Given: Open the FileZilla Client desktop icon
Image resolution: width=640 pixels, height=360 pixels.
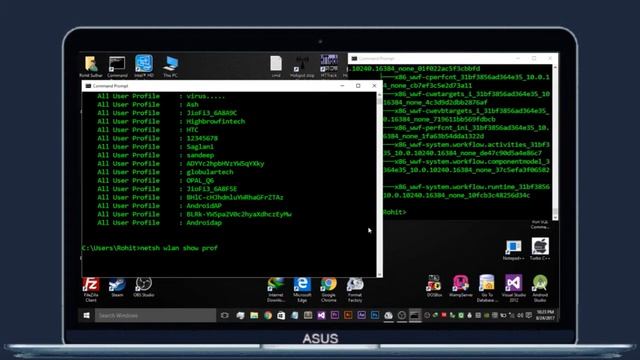Looking at the screenshot, I should [91, 289].
